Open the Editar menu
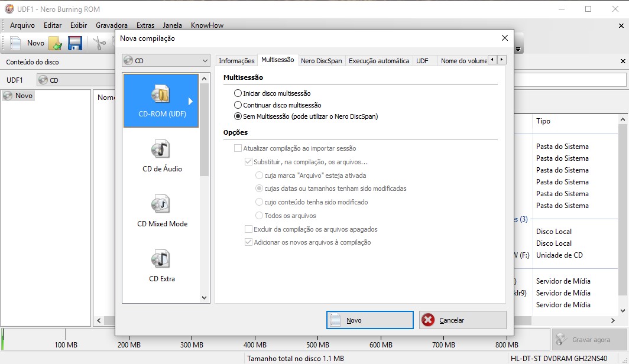This screenshot has width=629, height=364. coord(53,25)
